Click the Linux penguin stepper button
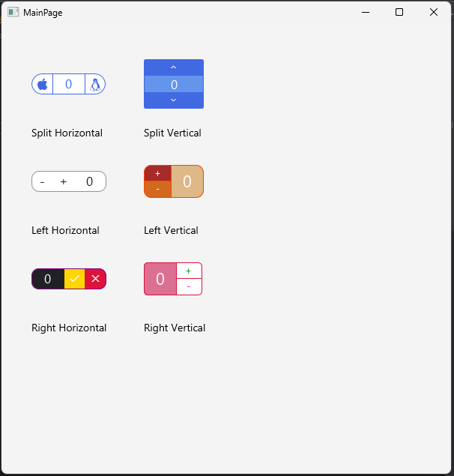Viewport: 454px width, 476px height. tap(95, 84)
